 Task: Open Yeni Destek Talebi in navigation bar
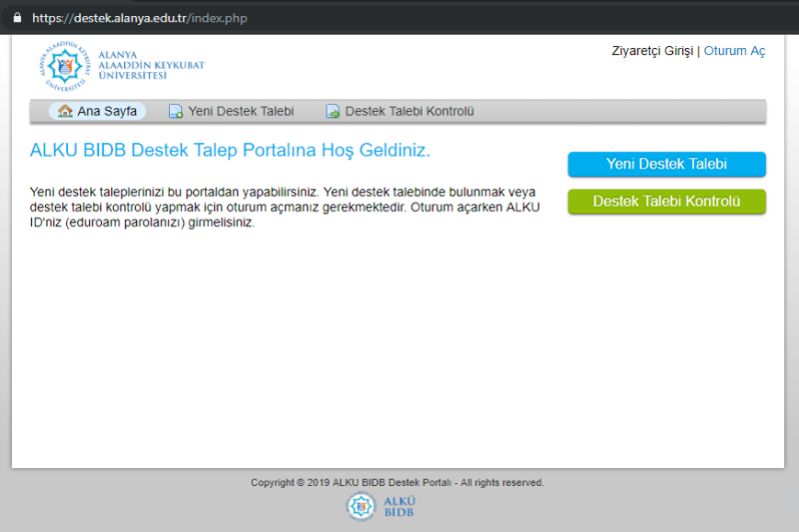click(x=232, y=111)
